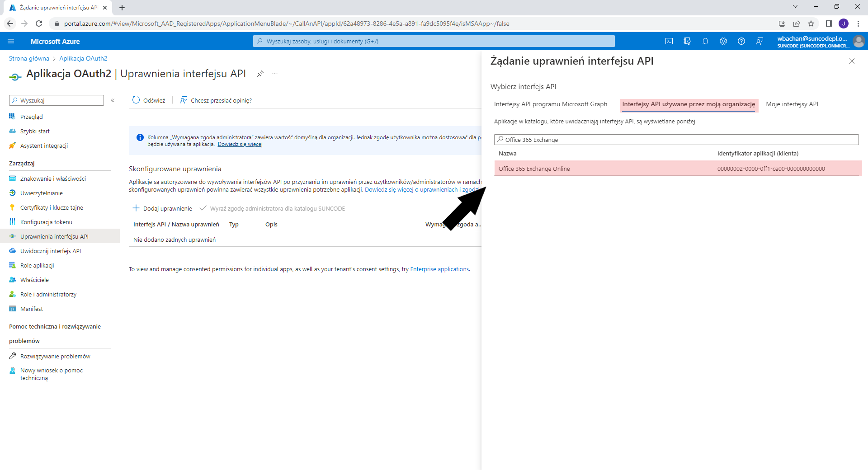Open the Directories and subscriptions filter icon
This screenshot has width=868, height=470.
[x=687, y=41]
